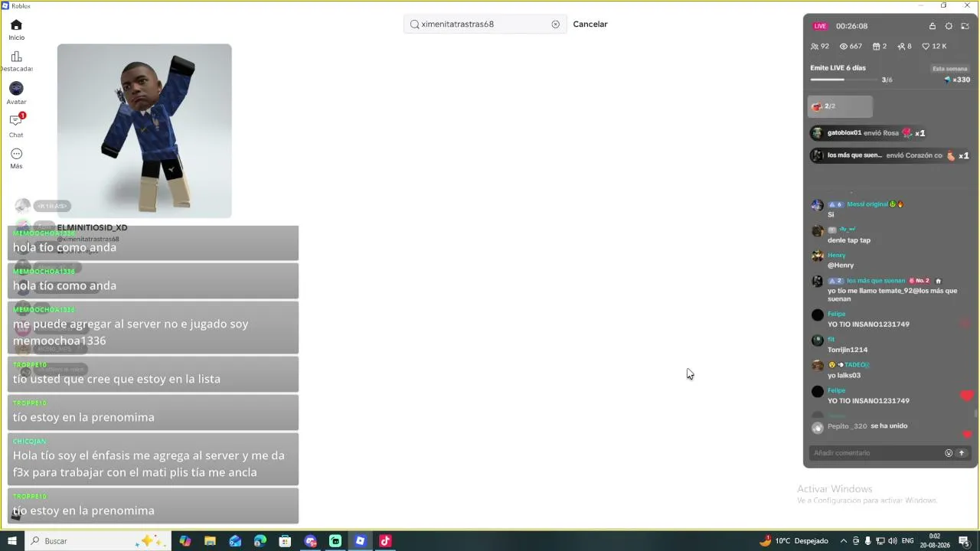Open Microsoft Edge from taskbar
Screen dimensions: 980x551
tap(260, 541)
